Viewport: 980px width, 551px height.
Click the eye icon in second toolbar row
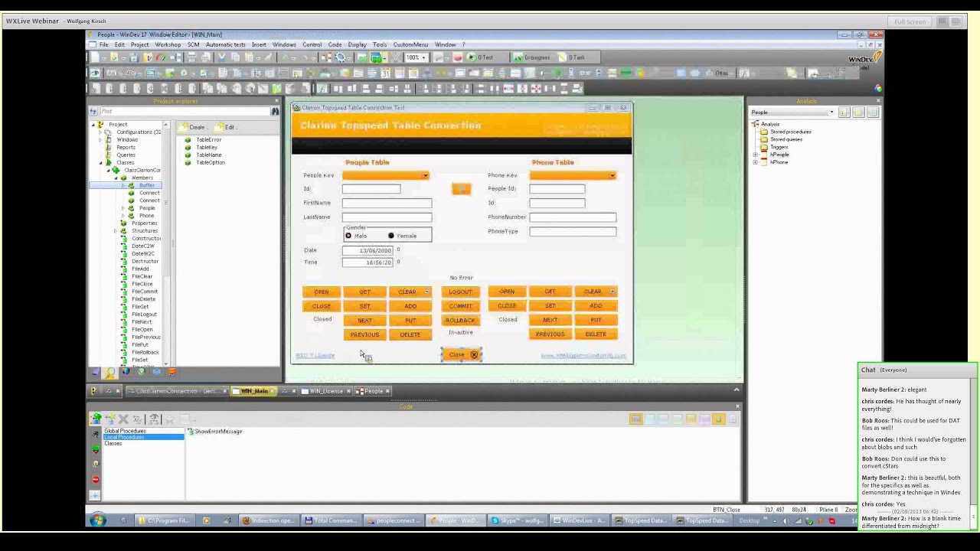pyautogui.click(x=95, y=73)
